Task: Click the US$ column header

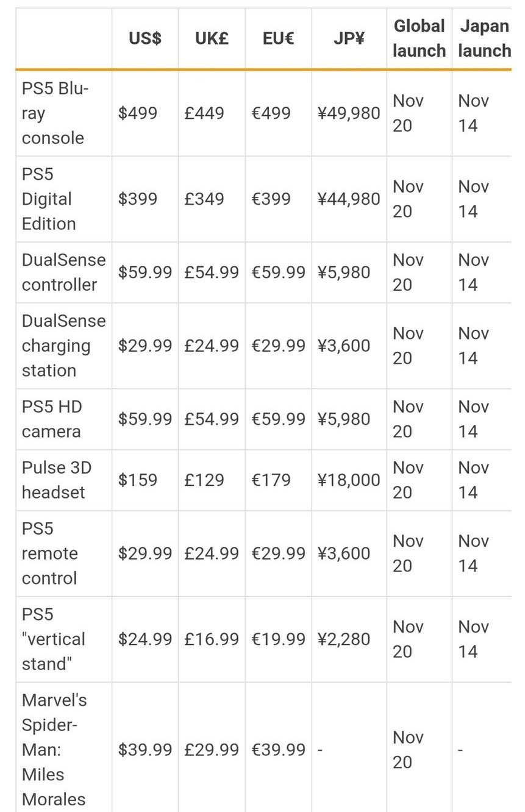Action: (x=145, y=39)
